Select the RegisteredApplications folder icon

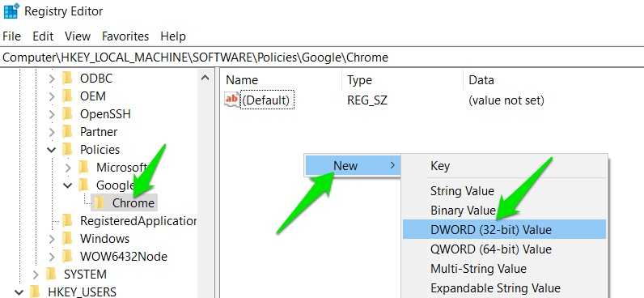click(x=68, y=221)
